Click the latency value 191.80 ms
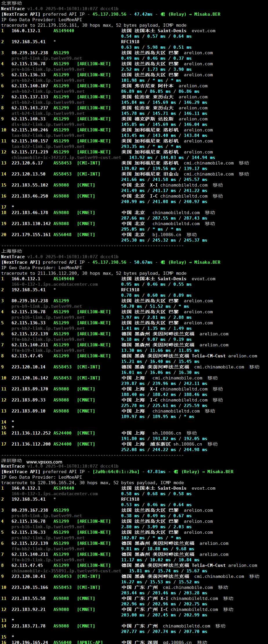This screenshot has width=268, height=644. click(x=133, y=439)
